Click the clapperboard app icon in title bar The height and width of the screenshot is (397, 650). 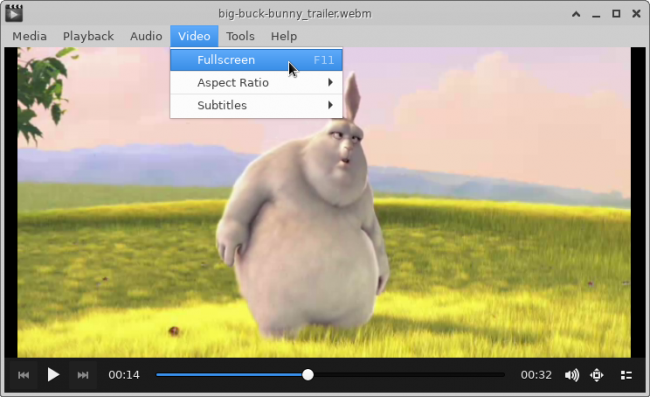[14, 13]
